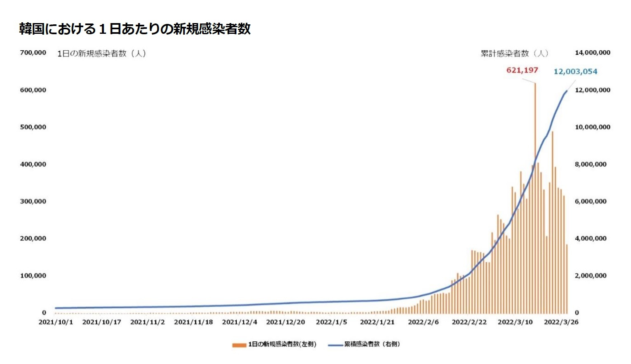Viewport: 631px width, 364px height.
Task: Click the 6,000,000 right axis tick label
Action: click(591, 201)
